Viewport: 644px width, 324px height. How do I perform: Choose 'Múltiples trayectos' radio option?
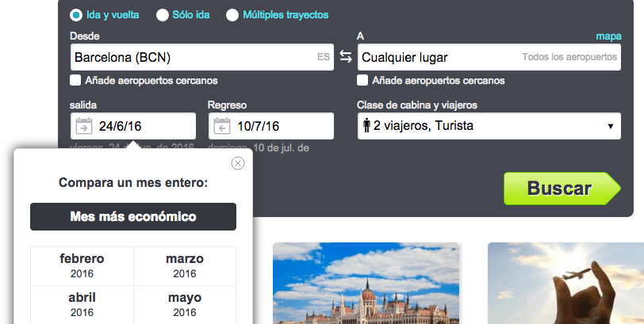coord(232,14)
